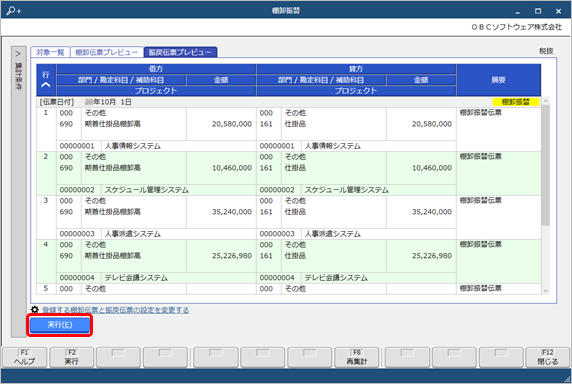This screenshot has width=572, height=384.
Task: Click the 伝票日付 10月 1日 row
Action: tap(289, 102)
